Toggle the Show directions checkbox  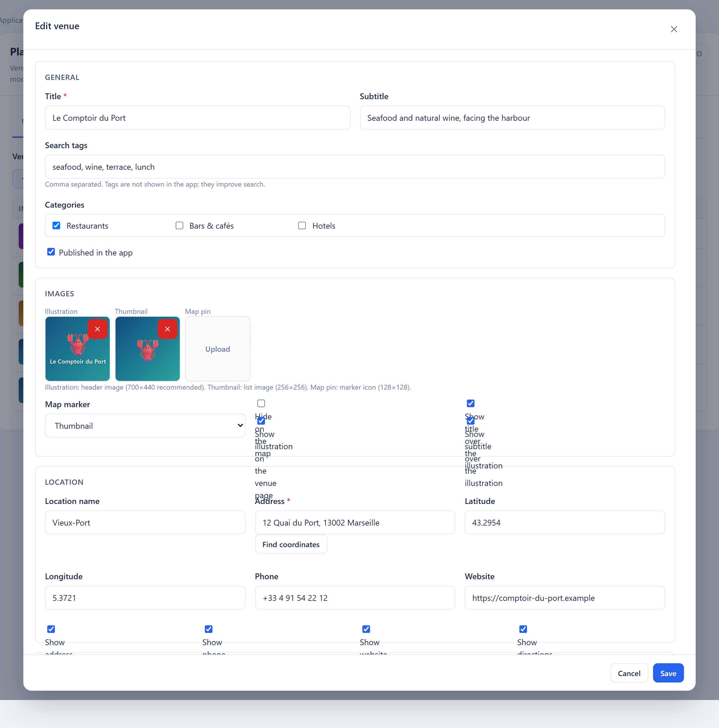(x=523, y=629)
